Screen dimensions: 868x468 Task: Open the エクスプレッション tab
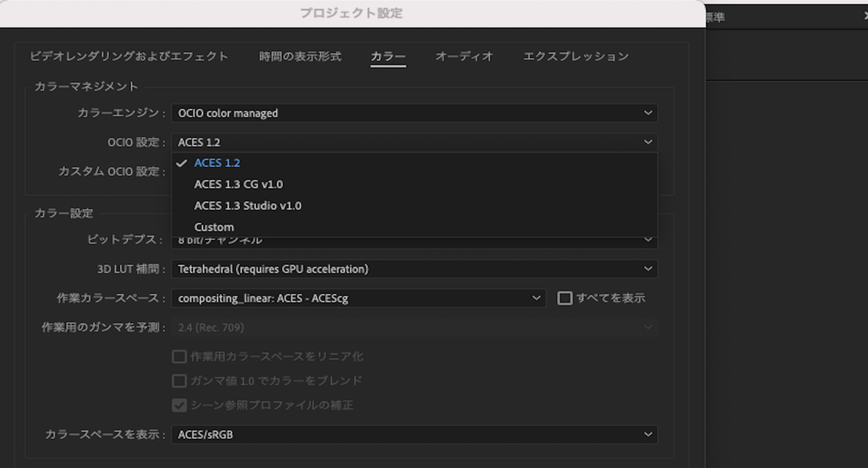pyautogui.click(x=576, y=56)
